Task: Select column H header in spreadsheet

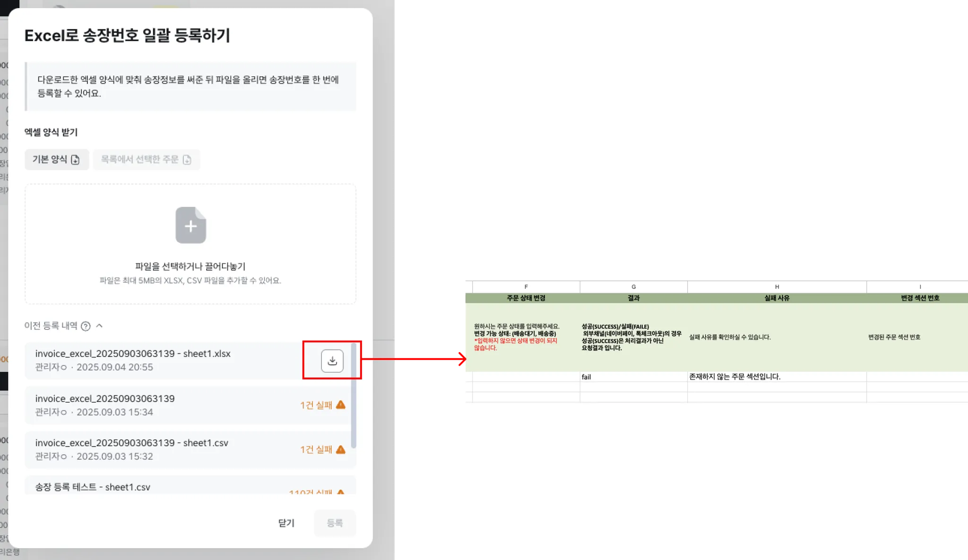Action: 777,287
